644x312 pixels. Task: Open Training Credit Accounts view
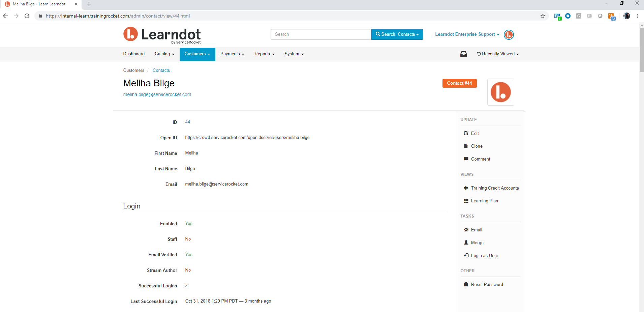494,188
